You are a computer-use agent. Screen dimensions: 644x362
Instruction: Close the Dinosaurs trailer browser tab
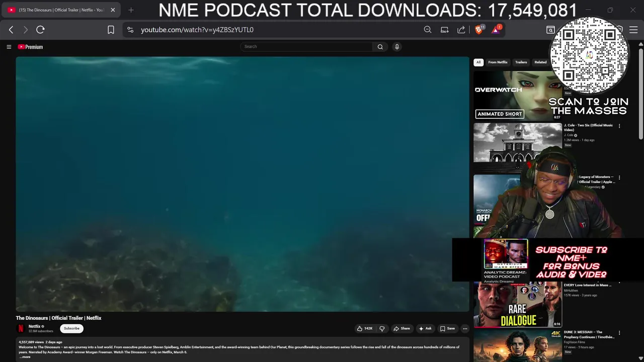[x=113, y=10]
